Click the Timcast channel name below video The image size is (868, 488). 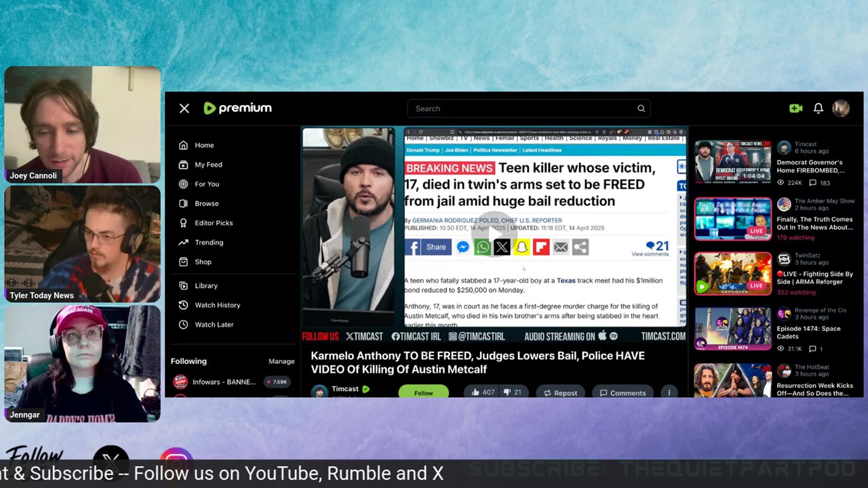click(x=344, y=389)
